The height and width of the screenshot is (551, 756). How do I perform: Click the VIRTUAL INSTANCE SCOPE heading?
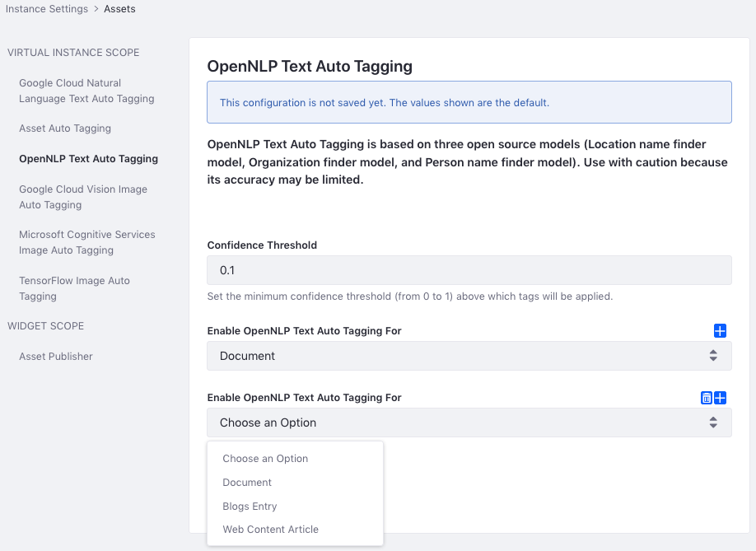coord(73,53)
